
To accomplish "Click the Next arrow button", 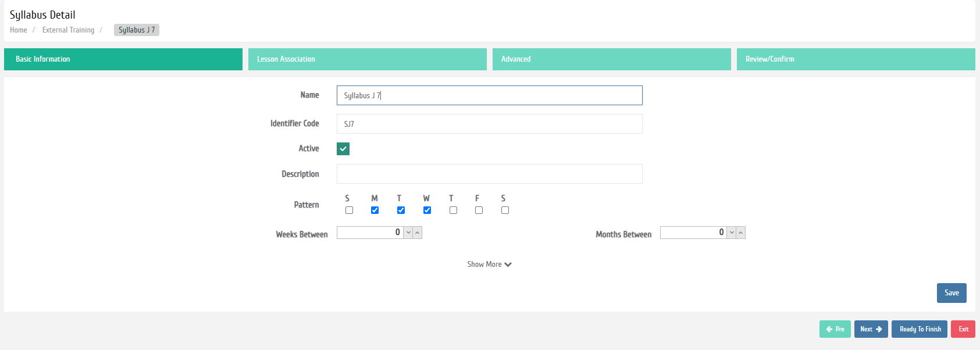I will click(x=871, y=329).
